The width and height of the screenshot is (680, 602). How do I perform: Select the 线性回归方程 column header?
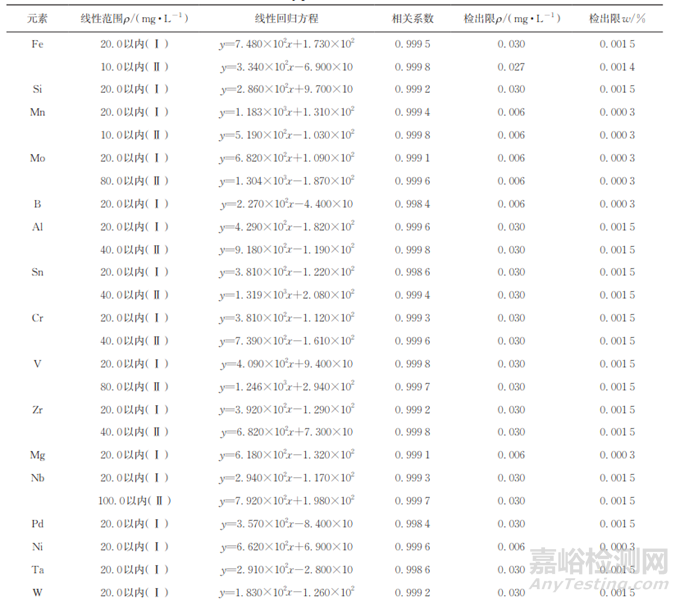pyautogui.click(x=287, y=19)
